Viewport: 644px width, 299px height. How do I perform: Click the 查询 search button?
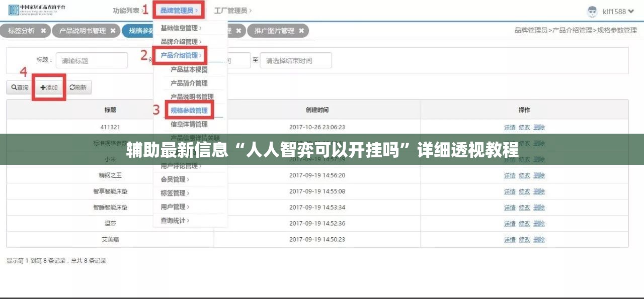pyautogui.click(x=20, y=87)
